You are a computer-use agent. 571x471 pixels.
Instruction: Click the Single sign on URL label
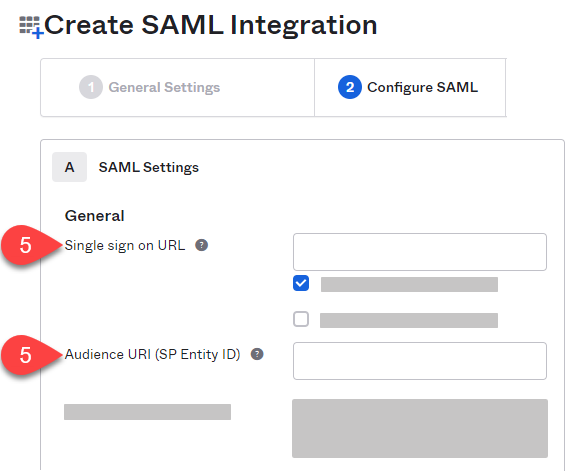tap(125, 246)
